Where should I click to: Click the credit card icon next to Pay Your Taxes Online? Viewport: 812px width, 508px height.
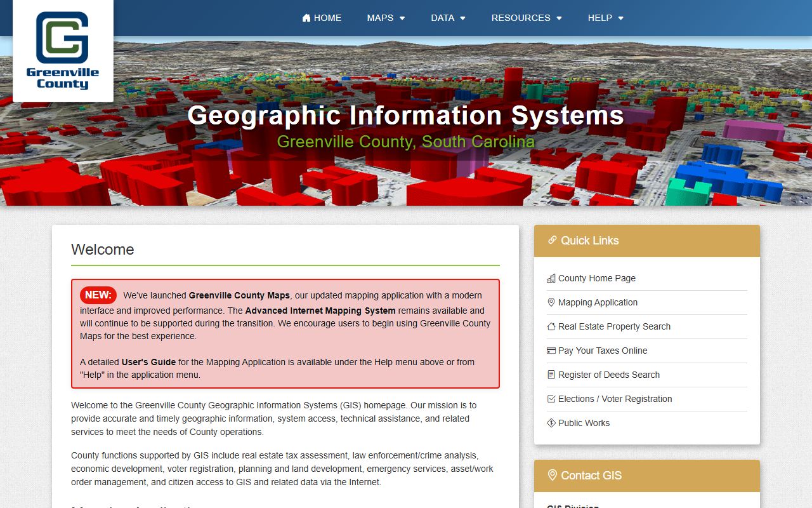point(551,351)
